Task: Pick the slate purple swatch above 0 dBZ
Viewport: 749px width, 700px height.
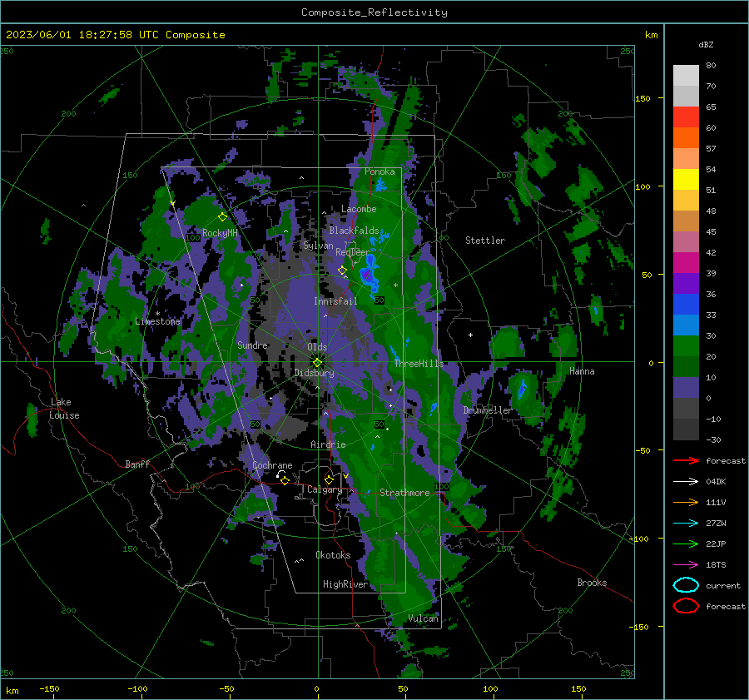Action: (686, 388)
